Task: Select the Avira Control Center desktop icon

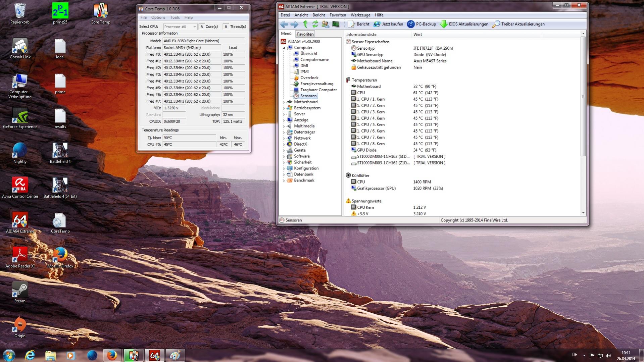Action: 20,188
